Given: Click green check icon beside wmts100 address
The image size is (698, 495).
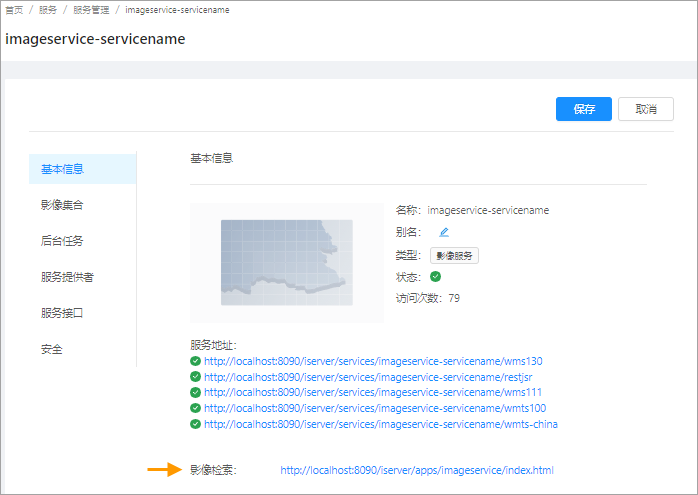Looking at the screenshot, I should coord(195,408).
